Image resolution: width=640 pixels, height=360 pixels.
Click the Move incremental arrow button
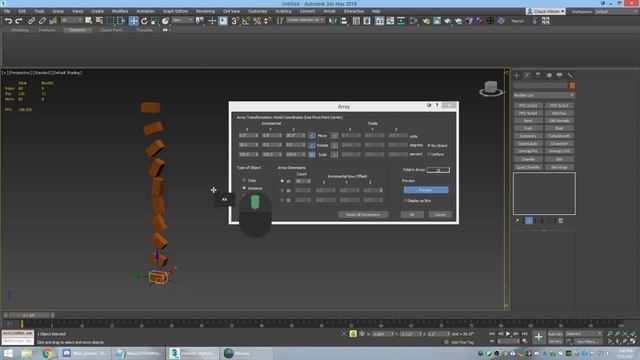coord(311,136)
